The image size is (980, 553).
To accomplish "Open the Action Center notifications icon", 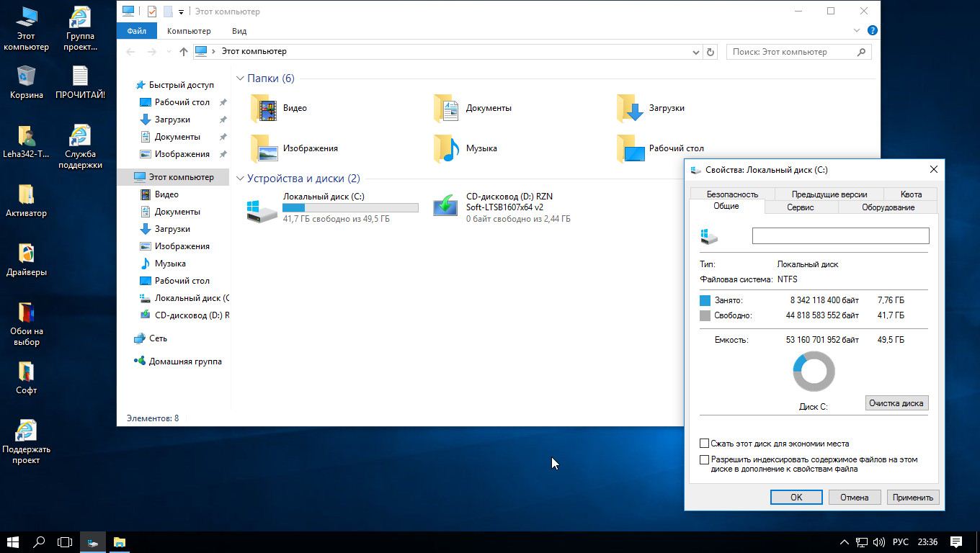I will point(956,542).
